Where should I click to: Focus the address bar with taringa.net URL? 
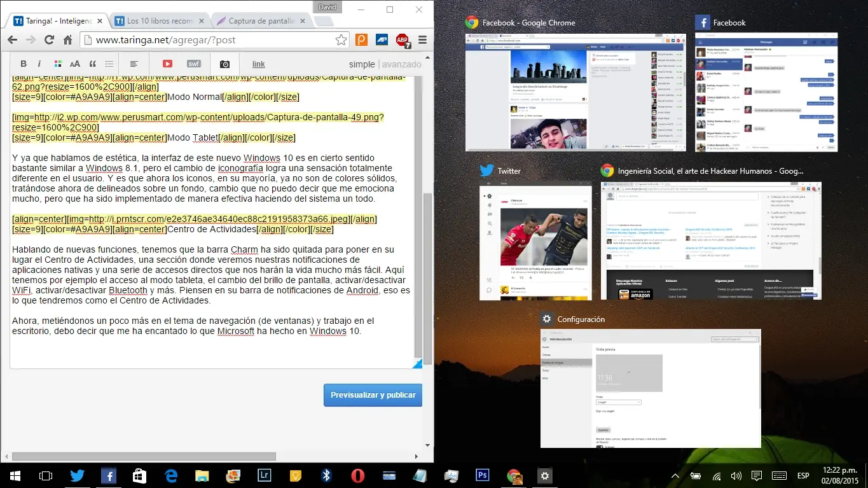coord(213,39)
